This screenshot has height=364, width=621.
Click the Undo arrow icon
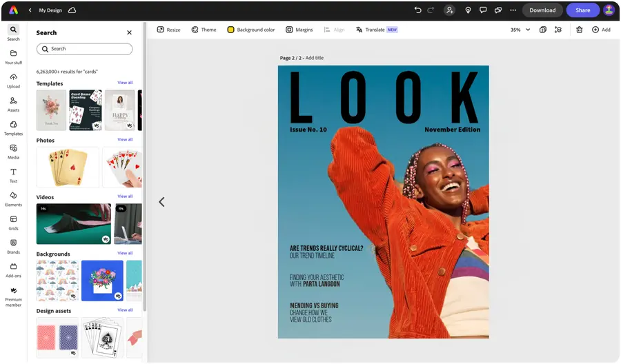coord(417,10)
